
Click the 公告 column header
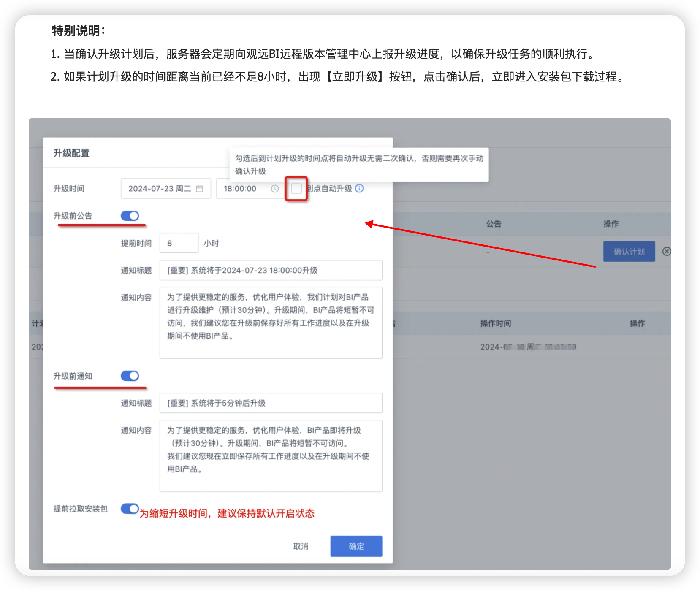tap(494, 224)
